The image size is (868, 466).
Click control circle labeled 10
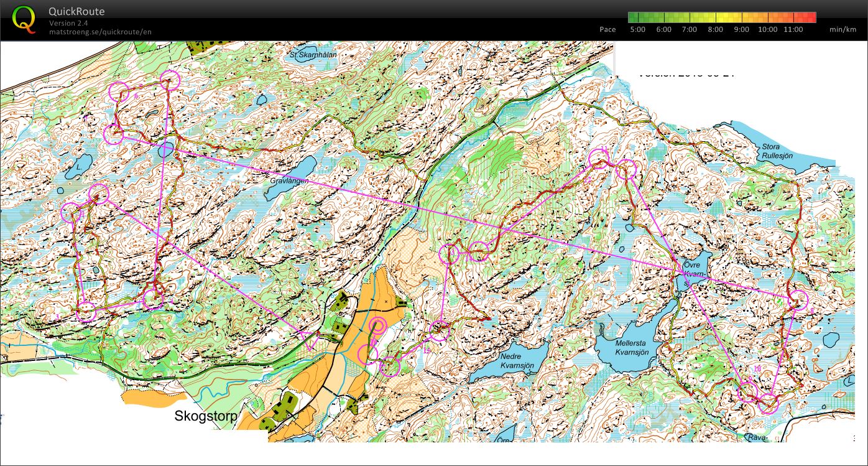tap(747, 391)
